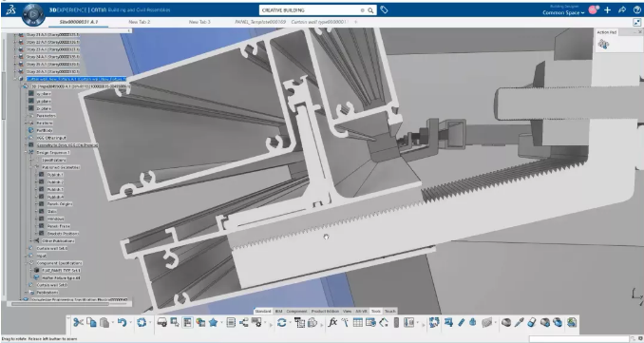
Task: Switch to New Tab 2
Action: tap(140, 22)
